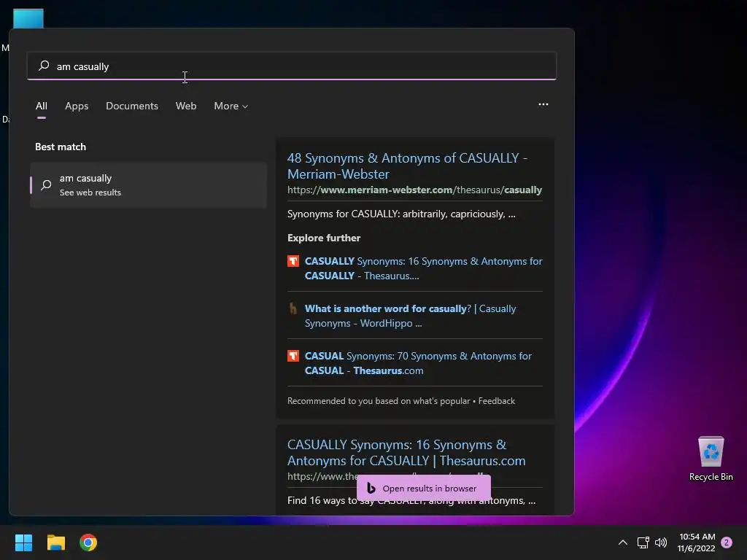The image size is (747, 560).
Task: Open the clock showing 10:54 AM
Action: (x=697, y=542)
